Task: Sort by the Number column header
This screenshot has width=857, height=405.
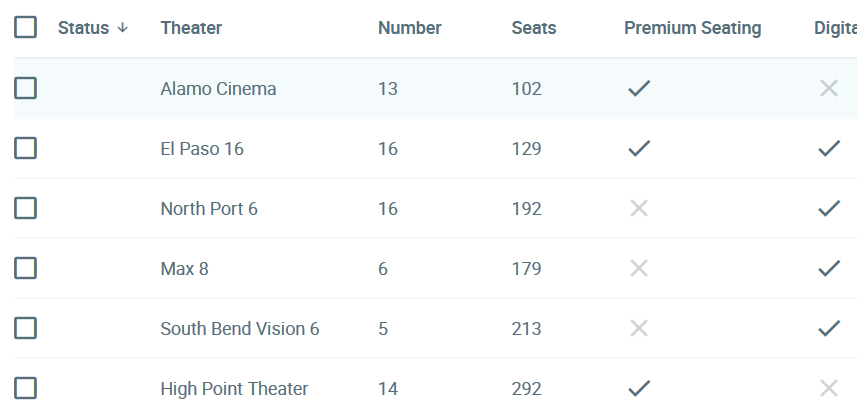Action: click(409, 28)
